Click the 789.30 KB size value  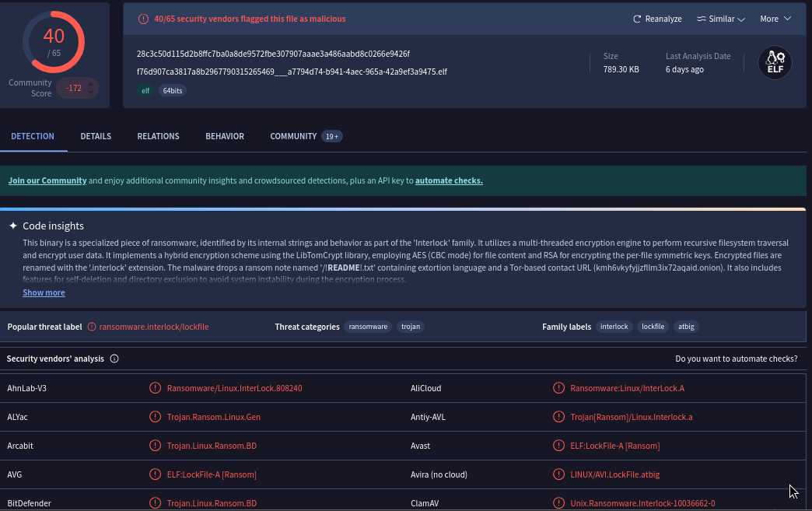(621, 69)
